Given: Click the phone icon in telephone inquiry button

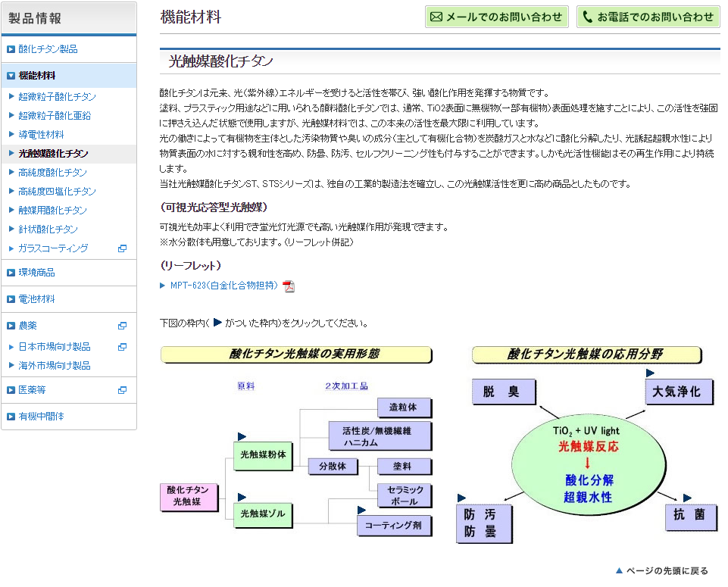Looking at the screenshot, I should [x=587, y=17].
